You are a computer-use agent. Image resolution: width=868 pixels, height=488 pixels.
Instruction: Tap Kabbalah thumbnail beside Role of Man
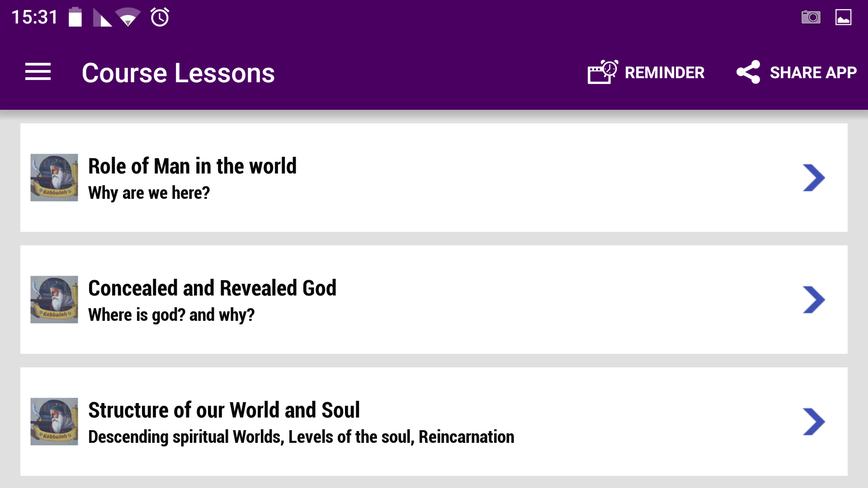(54, 178)
